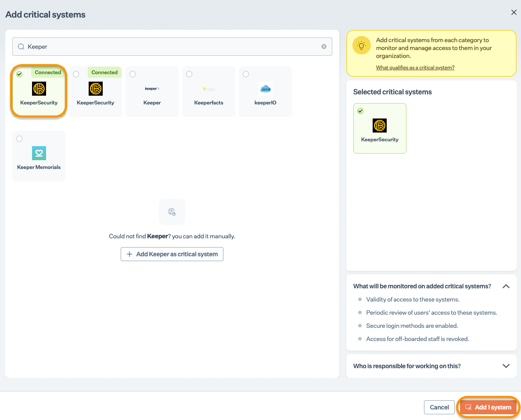Open What qualifies as a critical system link
Viewport: 521px width, 420px height.
point(415,68)
